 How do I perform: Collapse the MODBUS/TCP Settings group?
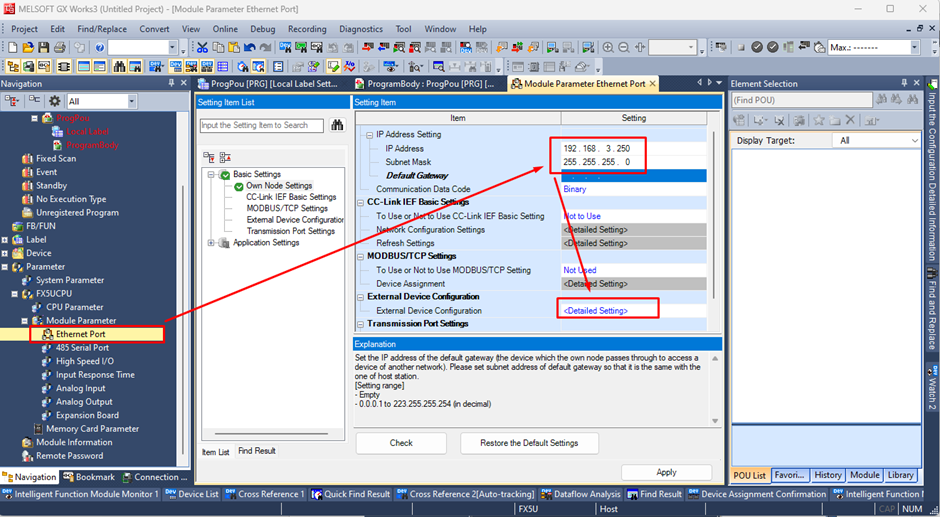[361, 257]
